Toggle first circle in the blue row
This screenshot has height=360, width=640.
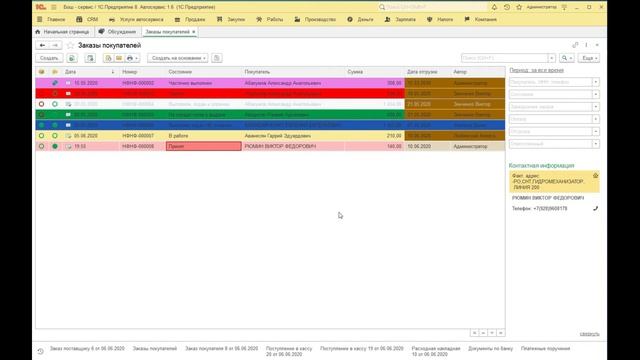point(41,125)
